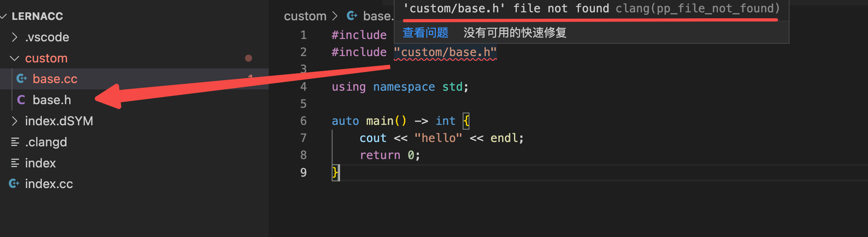Click the second #include directive on line 2
868x237 pixels.
[x=359, y=52]
